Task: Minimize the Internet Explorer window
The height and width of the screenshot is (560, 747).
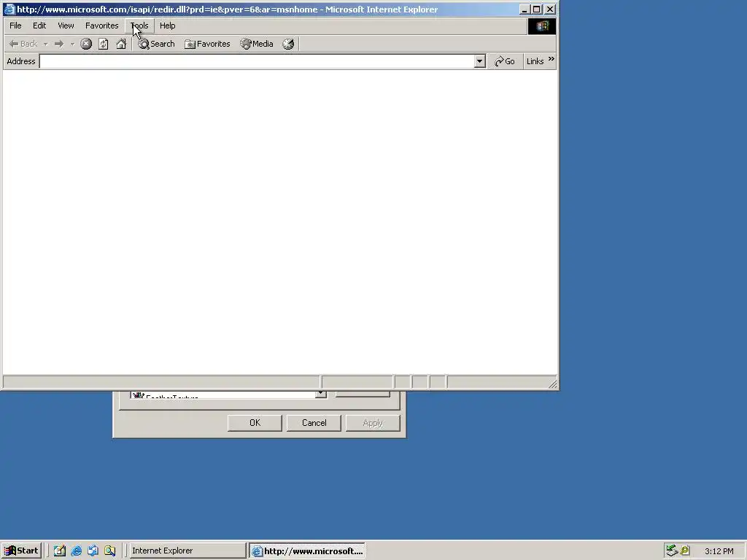Action: 524,9
